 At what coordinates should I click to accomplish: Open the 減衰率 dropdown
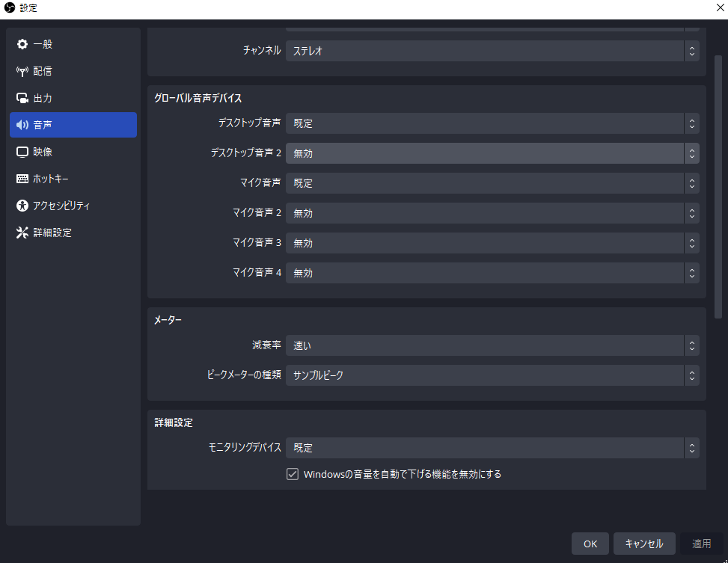(492, 345)
